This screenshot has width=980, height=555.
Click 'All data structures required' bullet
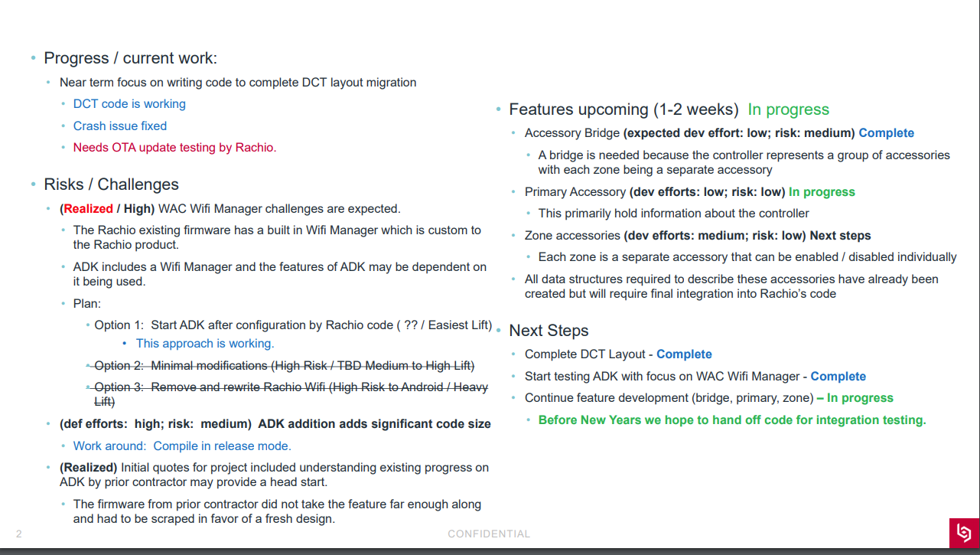click(731, 286)
